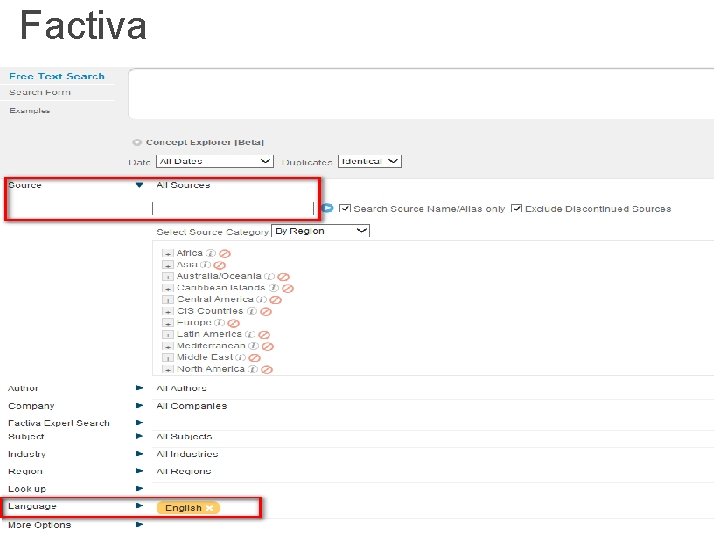This screenshot has height=540, width=720.
Task: Exclude North America with the not icon
Action: tap(267, 370)
